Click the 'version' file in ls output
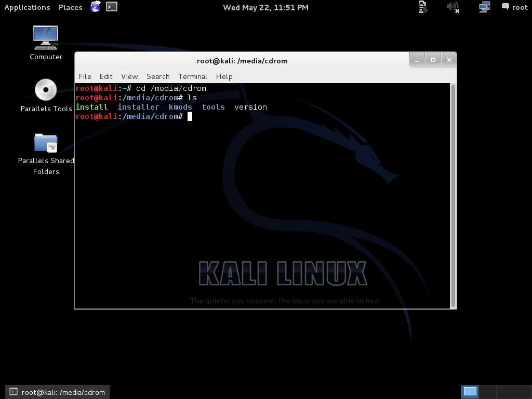This screenshot has width=532, height=399. tap(250, 107)
